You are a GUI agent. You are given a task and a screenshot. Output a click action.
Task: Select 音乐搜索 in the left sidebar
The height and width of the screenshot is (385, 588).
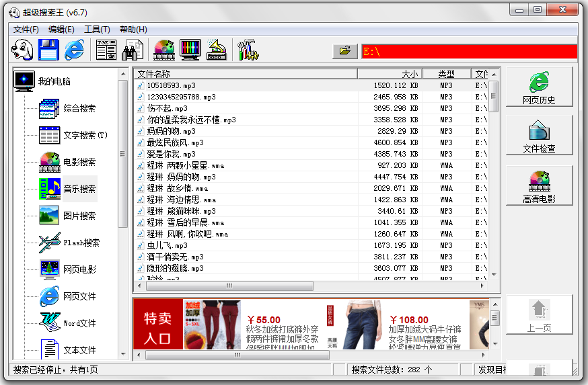click(x=79, y=189)
